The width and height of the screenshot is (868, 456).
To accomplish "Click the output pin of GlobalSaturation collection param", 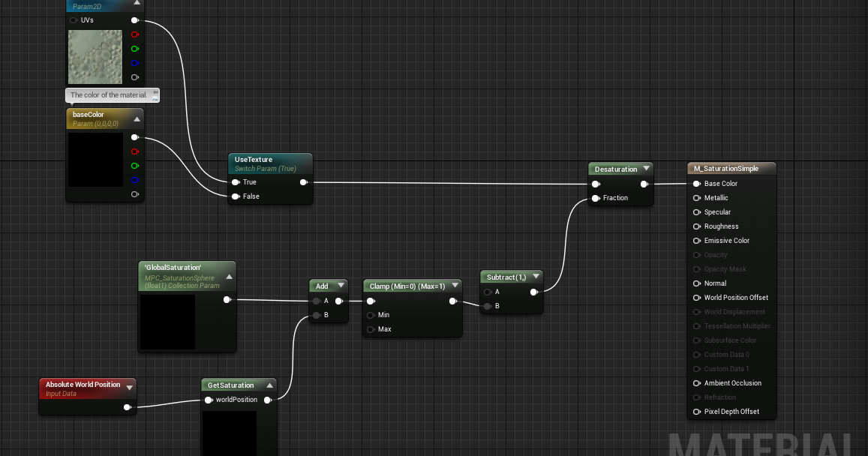I will pos(228,299).
